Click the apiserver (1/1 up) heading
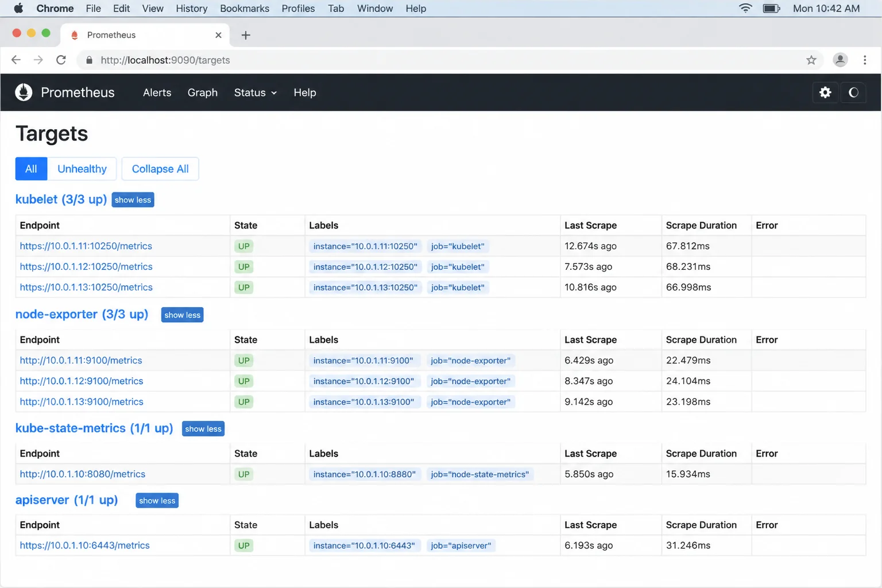 [x=67, y=500]
